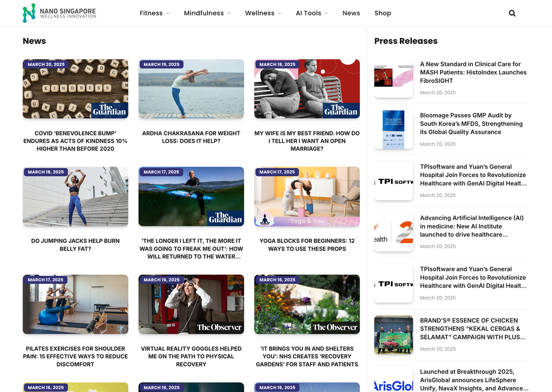Open the Yoga & You blocks thumbnail
552x392 pixels.
tap(307, 196)
